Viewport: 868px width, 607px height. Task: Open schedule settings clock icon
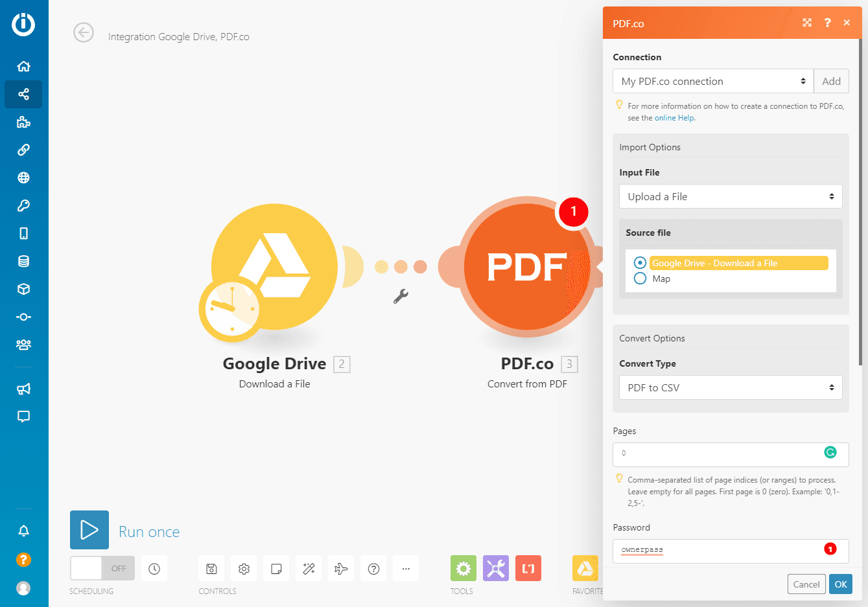(x=154, y=569)
